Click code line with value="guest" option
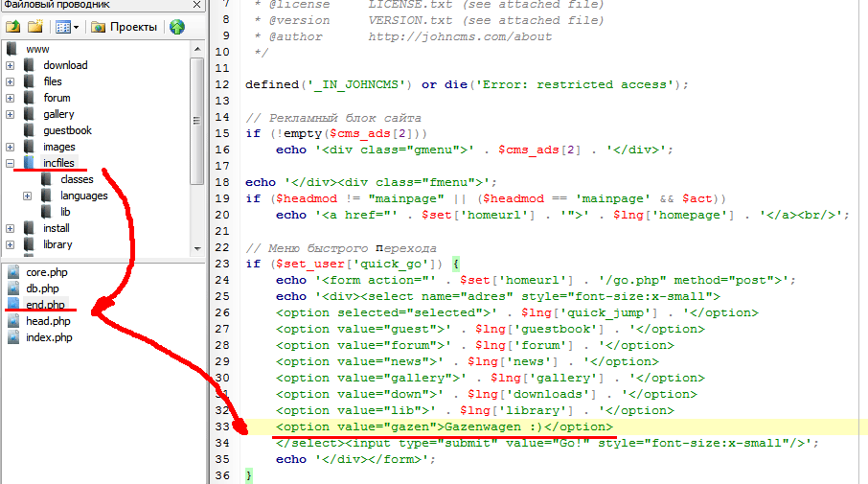The image size is (868, 484). (x=491, y=330)
